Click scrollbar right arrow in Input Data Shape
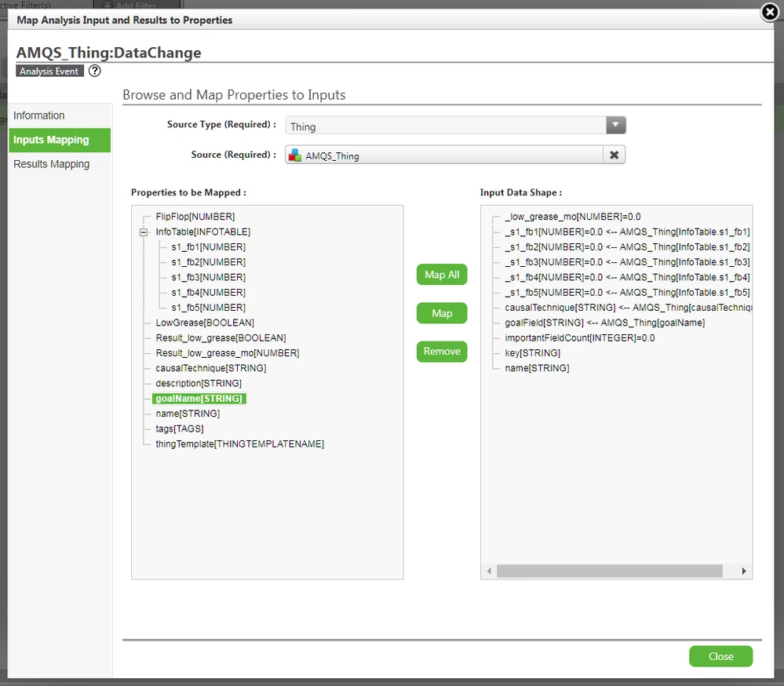The width and height of the screenshot is (784, 686). (744, 571)
